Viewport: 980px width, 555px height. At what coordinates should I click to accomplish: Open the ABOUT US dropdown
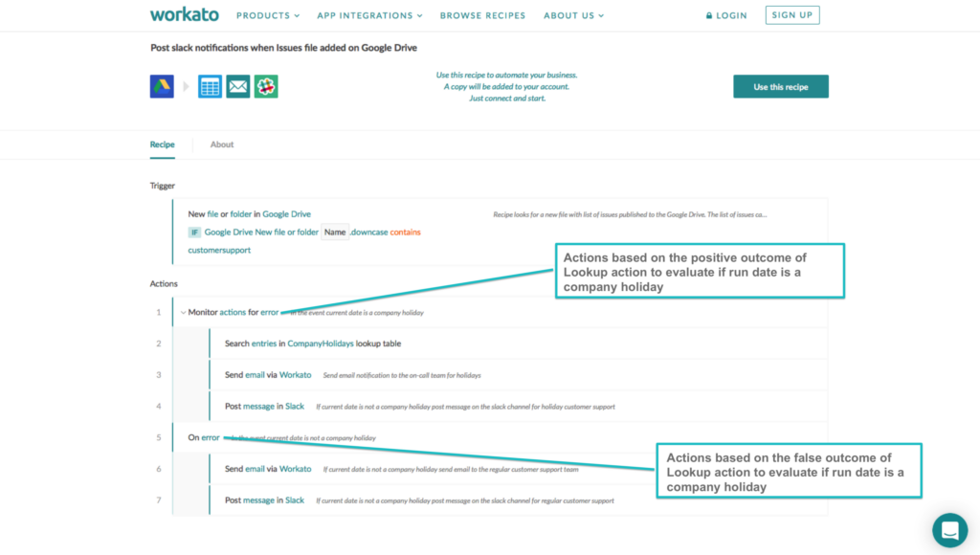click(572, 15)
